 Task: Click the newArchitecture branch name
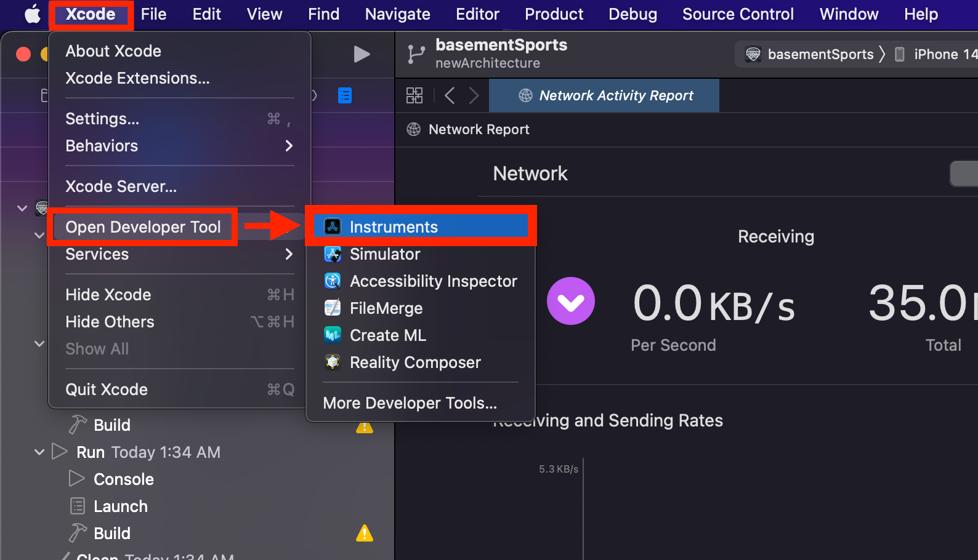pos(488,63)
